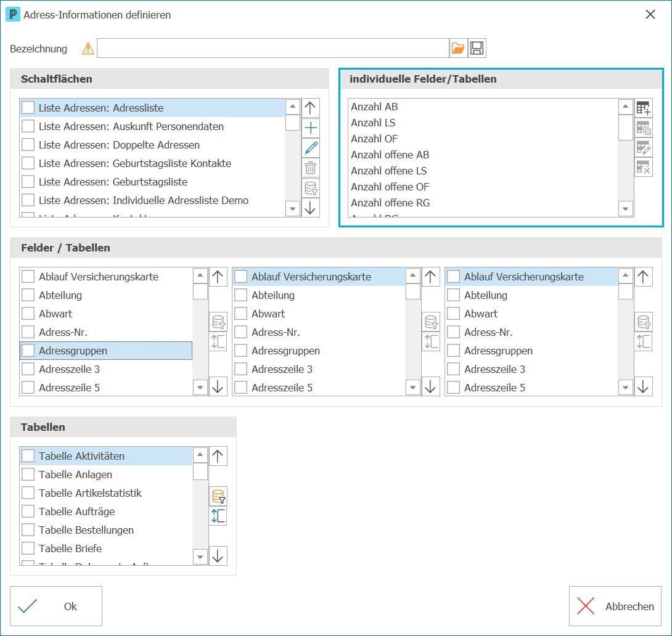Edit individual field table pencil icon
The image size is (672, 636).
click(x=643, y=148)
